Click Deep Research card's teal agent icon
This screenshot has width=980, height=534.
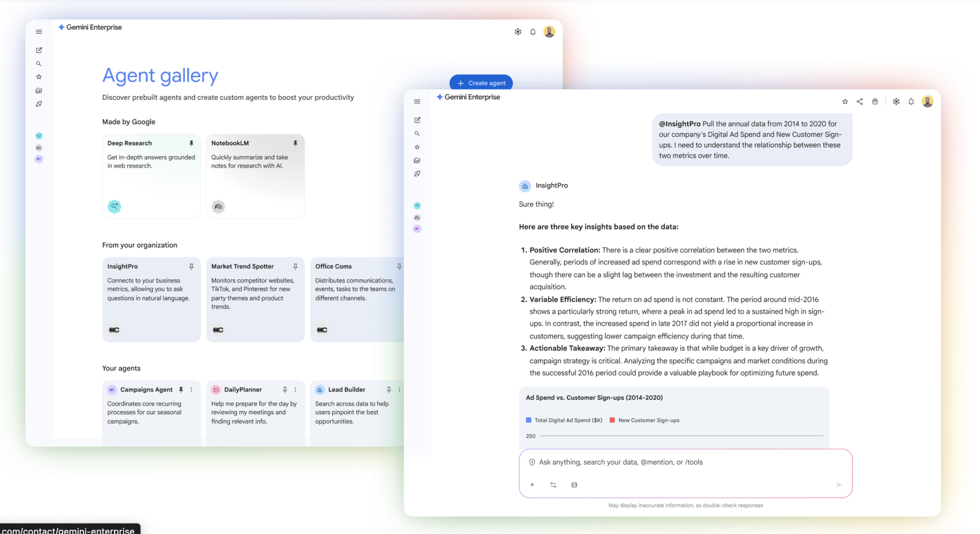114,206
